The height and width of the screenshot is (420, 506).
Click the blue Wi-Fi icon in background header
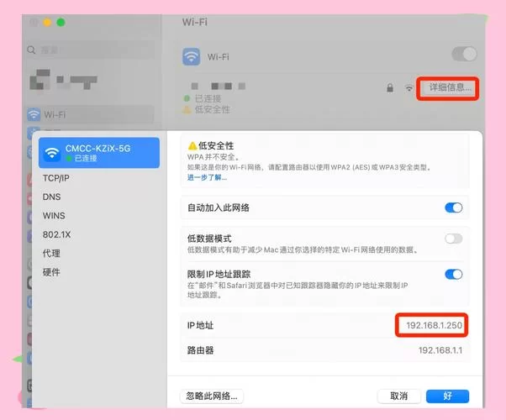[x=192, y=57]
